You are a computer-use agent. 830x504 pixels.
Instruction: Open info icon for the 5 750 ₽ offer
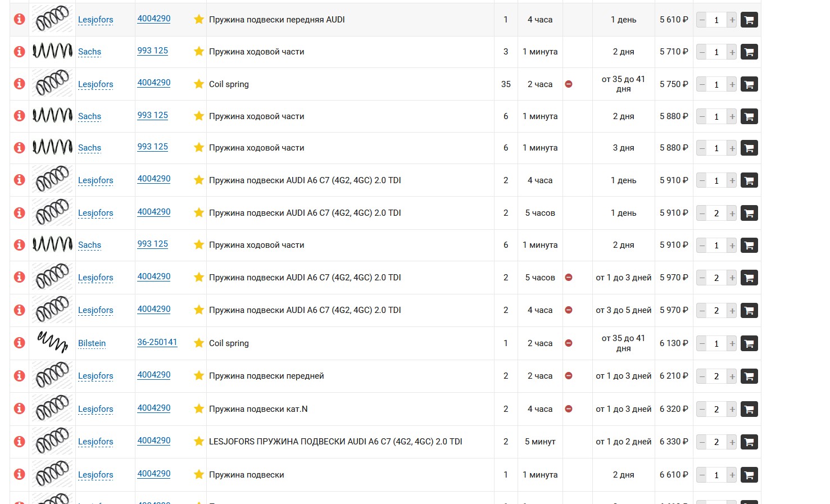point(19,84)
